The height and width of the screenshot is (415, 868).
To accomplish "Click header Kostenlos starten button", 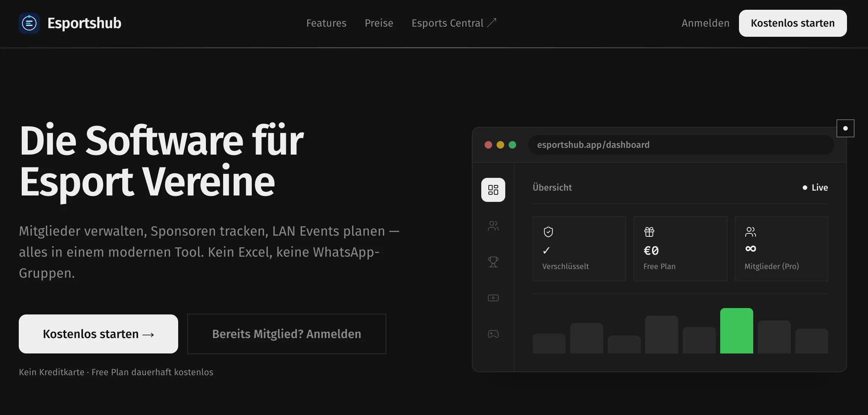I will 793,23.
